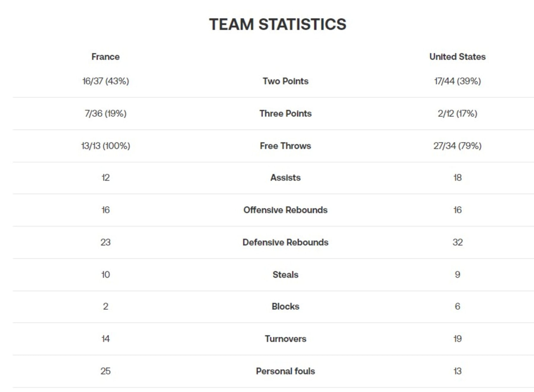Click the Three Points row label
The height and width of the screenshot is (392, 534).
pyautogui.click(x=285, y=113)
